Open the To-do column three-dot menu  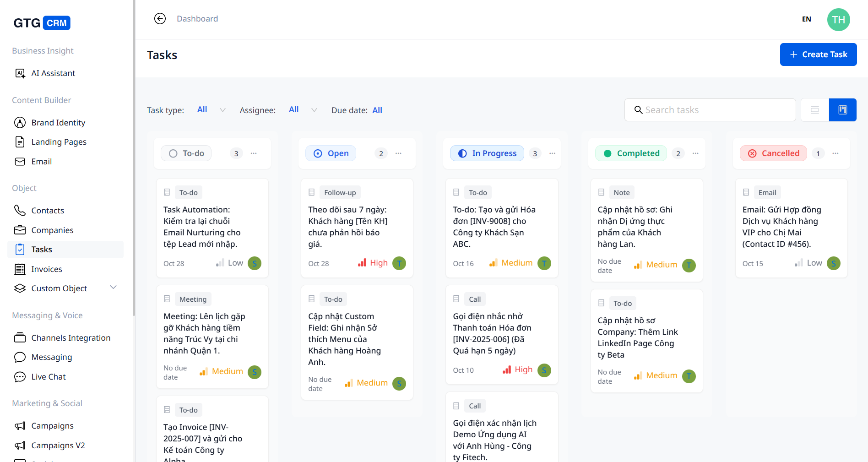[254, 153]
